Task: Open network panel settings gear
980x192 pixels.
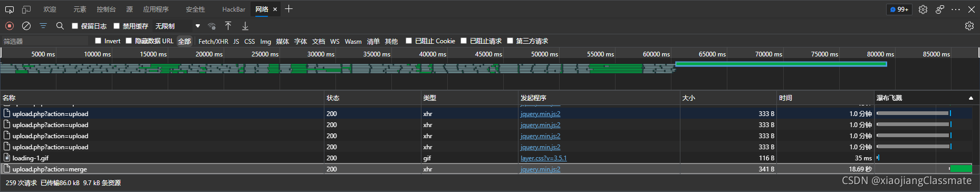Action: click(969, 26)
